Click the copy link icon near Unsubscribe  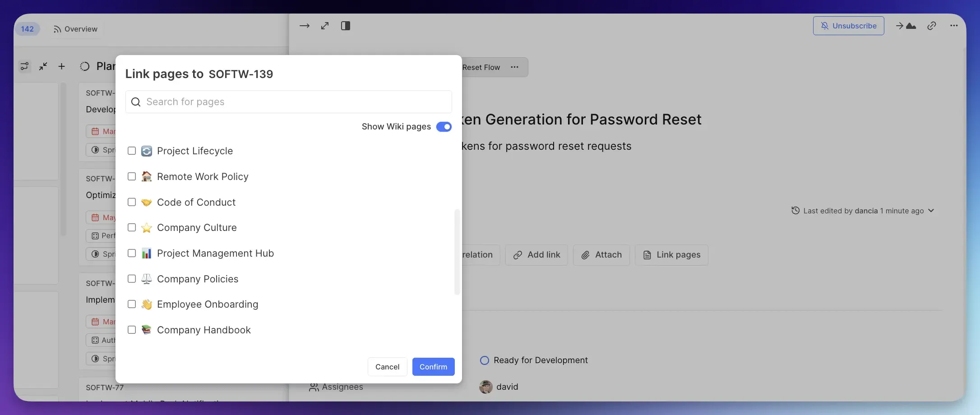click(932, 26)
